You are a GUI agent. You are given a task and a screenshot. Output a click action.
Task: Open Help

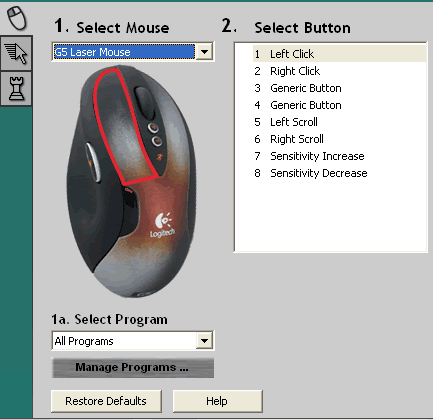coord(217,401)
